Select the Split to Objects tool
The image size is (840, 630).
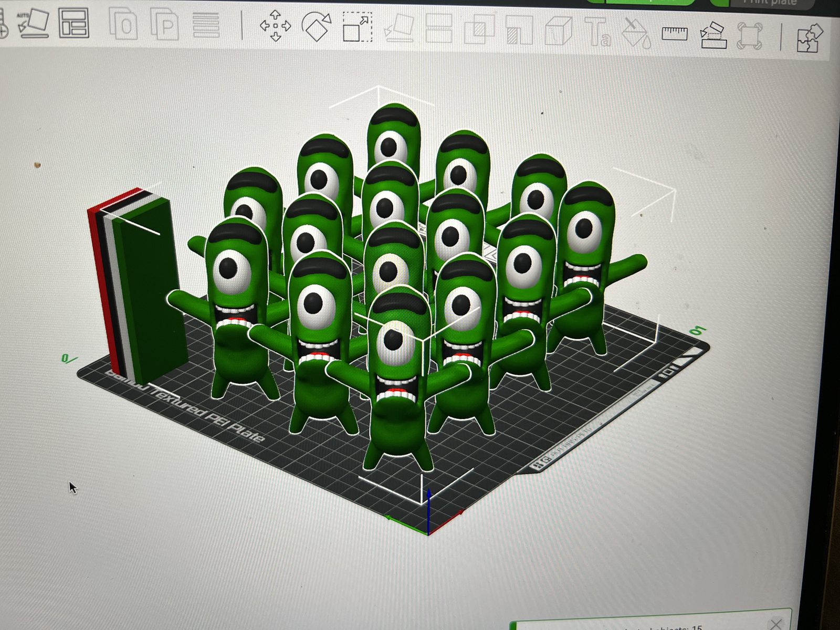[x=124, y=24]
